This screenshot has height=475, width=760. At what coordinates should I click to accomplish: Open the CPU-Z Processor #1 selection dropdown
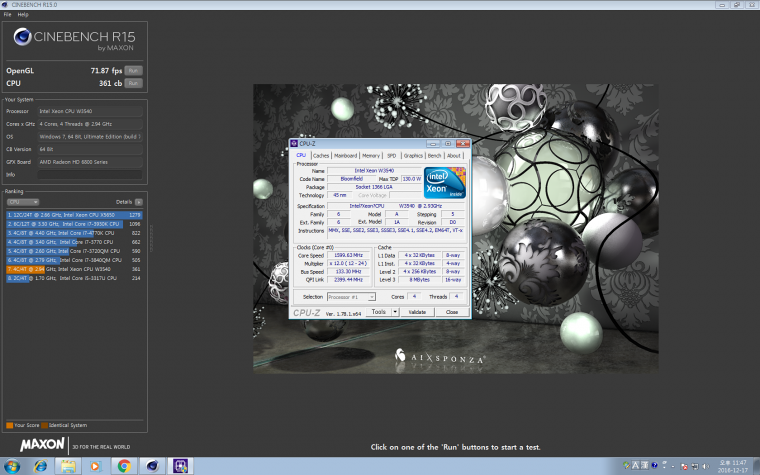coord(351,297)
